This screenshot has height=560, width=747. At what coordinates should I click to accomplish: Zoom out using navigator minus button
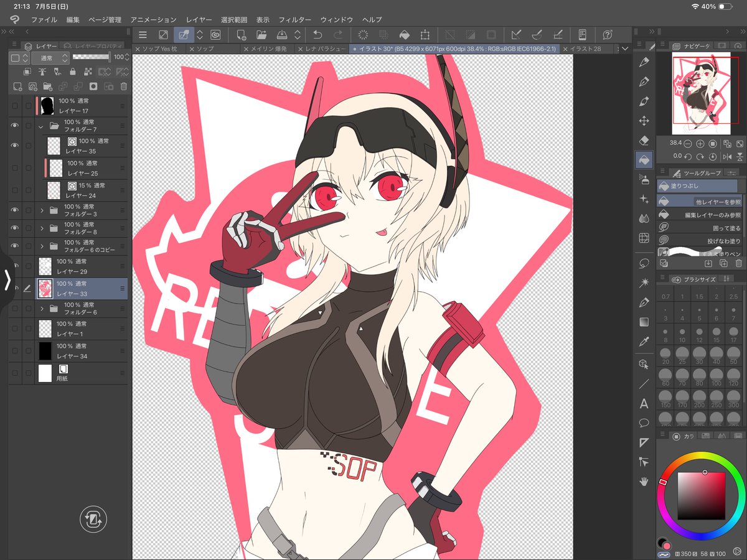pyautogui.click(x=688, y=143)
